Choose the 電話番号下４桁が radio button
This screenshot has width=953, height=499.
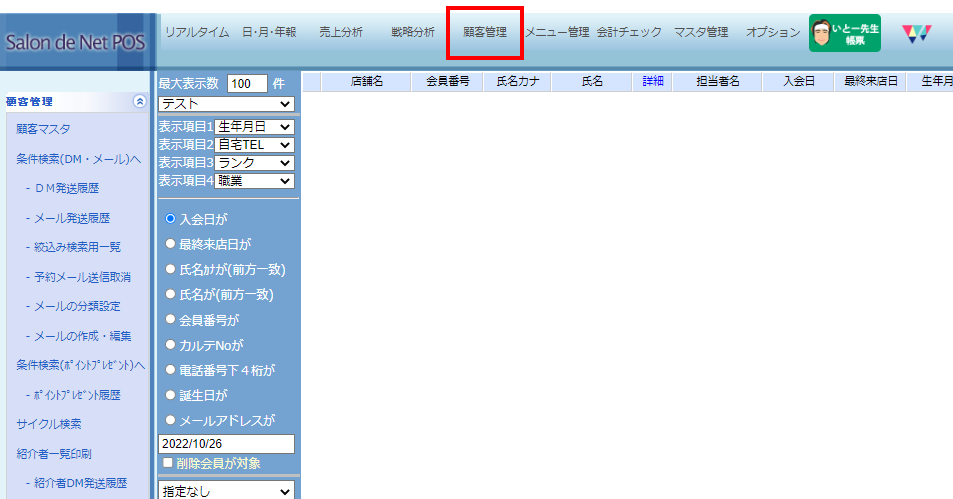click(170, 370)
